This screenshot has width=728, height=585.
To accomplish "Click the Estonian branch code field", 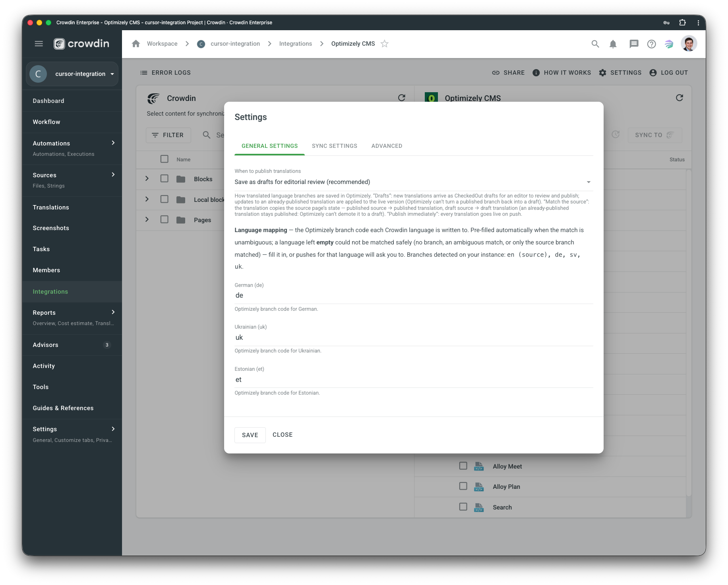I will pyautogui.click(x=414, y=380).
